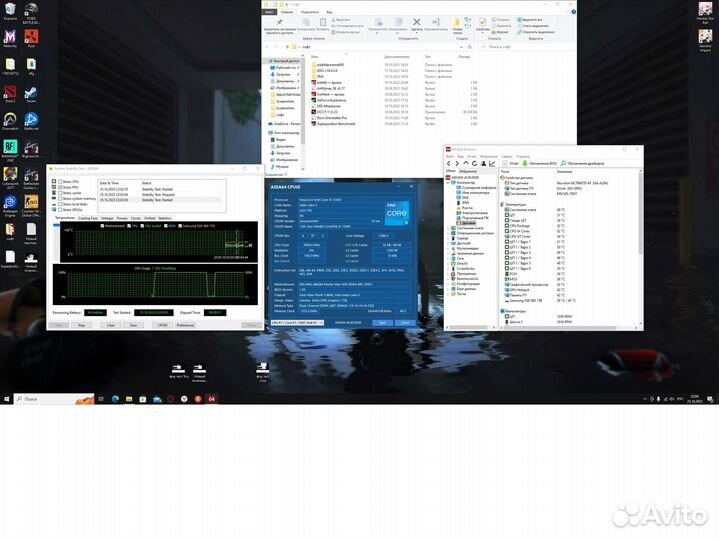
Task: Click the Paste clipboard icon in Explorer ribbon
Action: point(323,22)
